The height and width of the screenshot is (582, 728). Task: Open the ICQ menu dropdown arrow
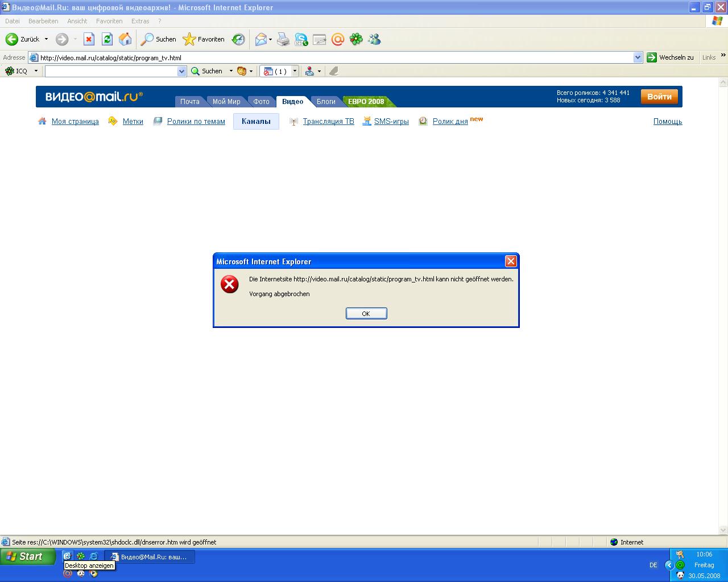click(x=36, y=71)
